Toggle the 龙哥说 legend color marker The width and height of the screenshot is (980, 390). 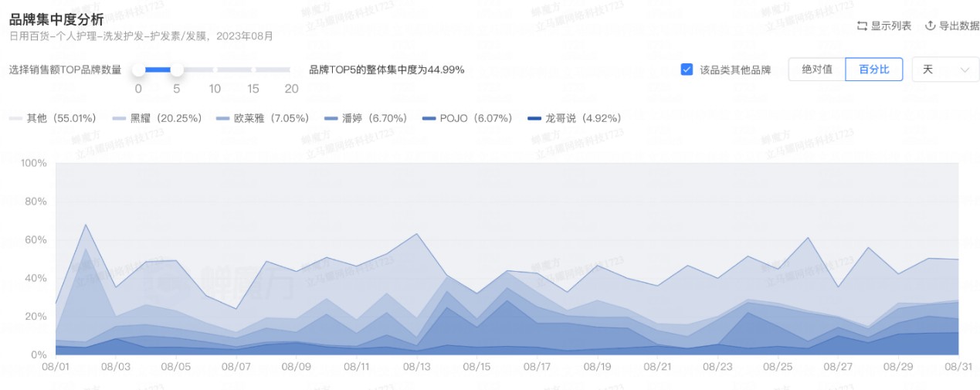pos(534,119)
